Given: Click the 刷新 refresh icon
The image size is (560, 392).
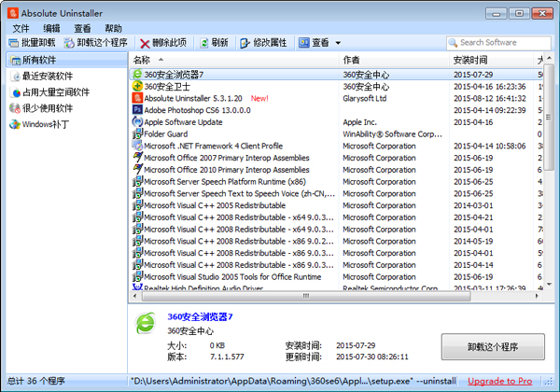Looking at the screenshot, I should click(203, 43).
